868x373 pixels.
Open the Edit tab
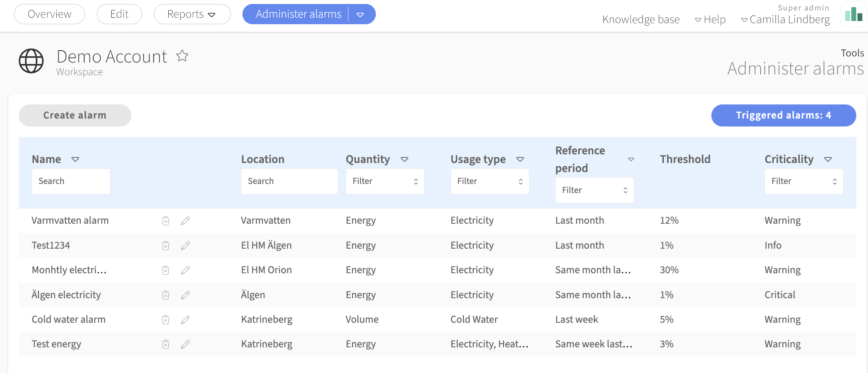point(119,14)
